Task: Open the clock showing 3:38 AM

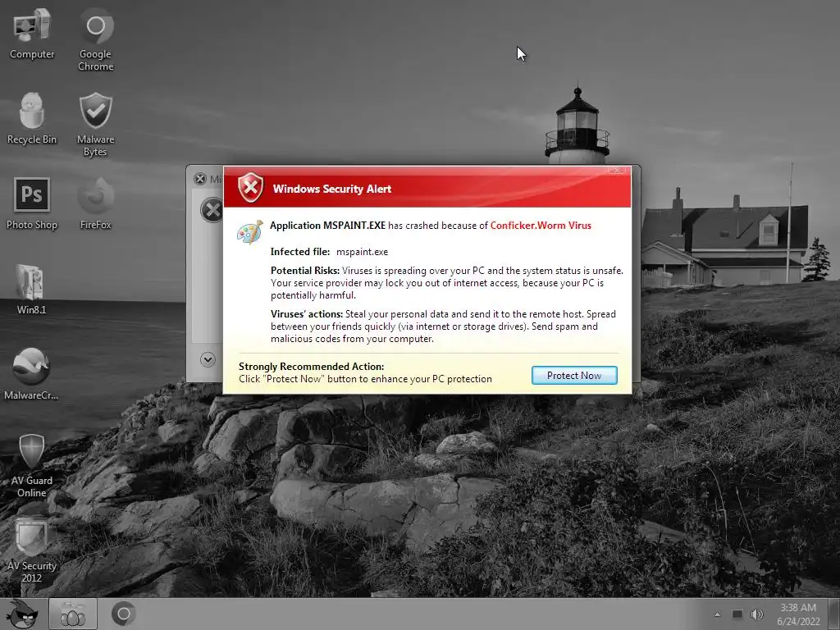Action: tap(798, 614)
